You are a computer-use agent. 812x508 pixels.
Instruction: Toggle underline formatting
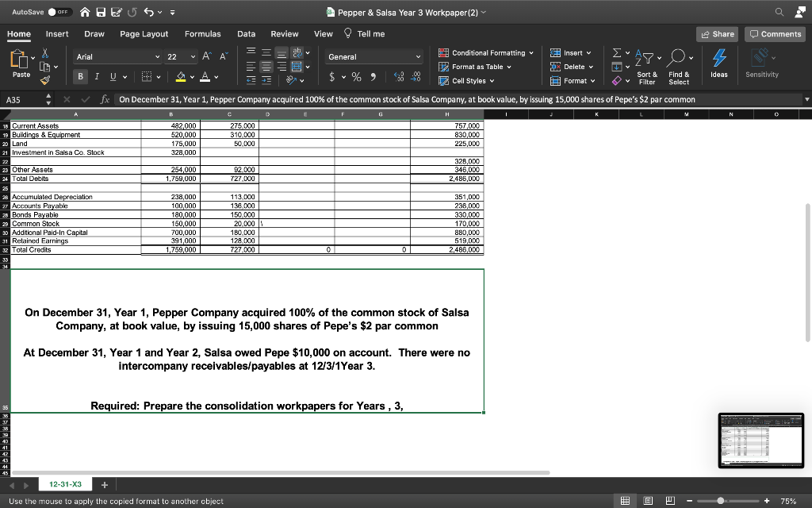[x=112, y=75]
